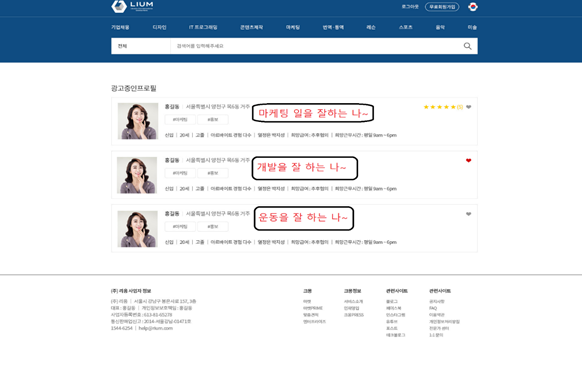582x366 pixels.
Task: Click the search magnifier icon
Action: point(467,46)
